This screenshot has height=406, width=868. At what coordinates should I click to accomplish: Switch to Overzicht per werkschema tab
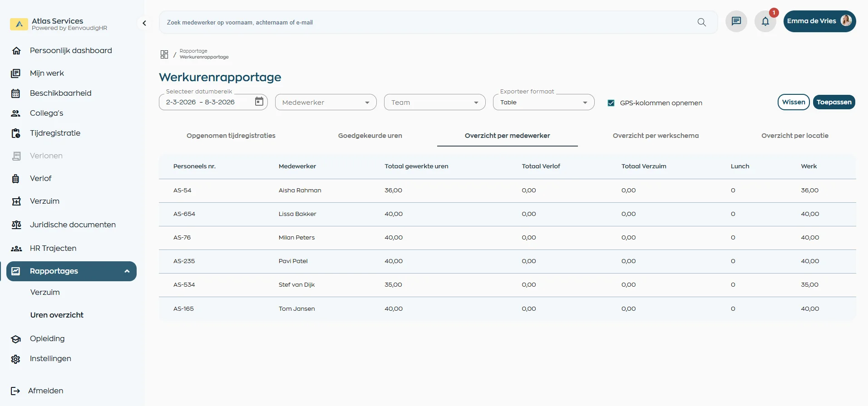click(656, 136)
